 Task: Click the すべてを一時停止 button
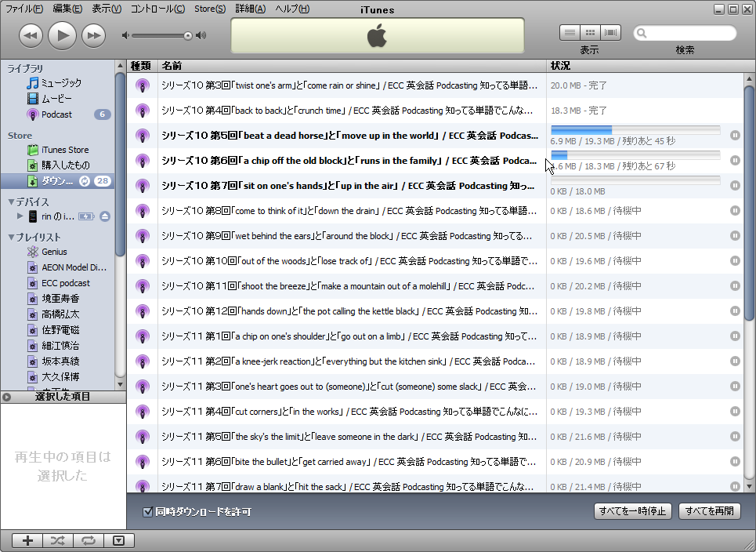coord(632,511)
